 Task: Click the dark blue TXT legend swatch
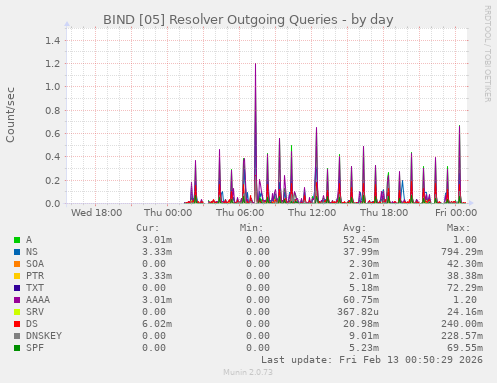[x=17, y=288]
